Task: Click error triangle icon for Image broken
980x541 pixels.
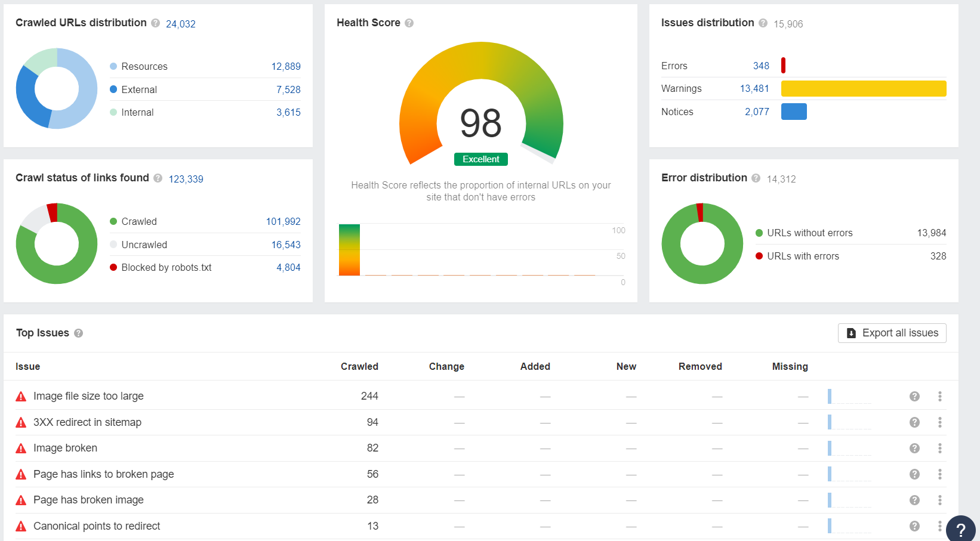Action: [21, 449]
